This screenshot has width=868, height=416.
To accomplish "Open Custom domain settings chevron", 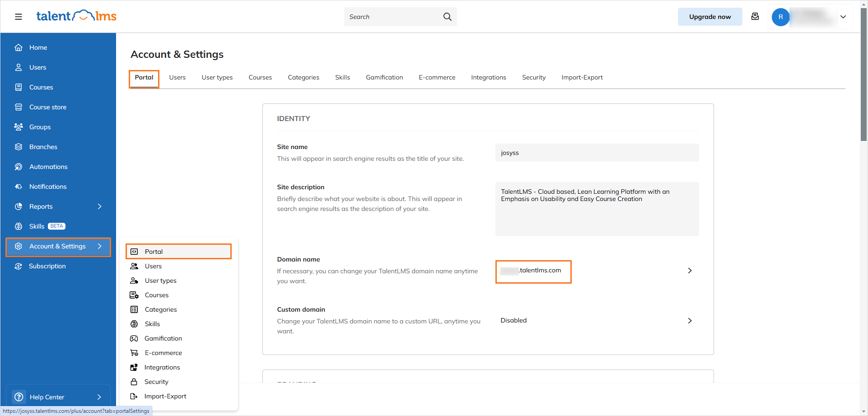I will click(690, 321).
